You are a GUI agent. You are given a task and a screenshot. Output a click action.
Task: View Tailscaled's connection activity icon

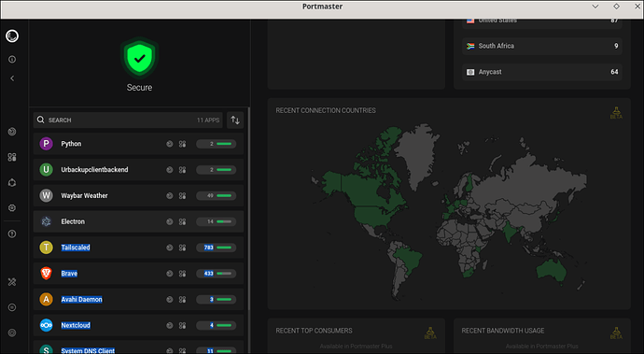click(170, 248)
